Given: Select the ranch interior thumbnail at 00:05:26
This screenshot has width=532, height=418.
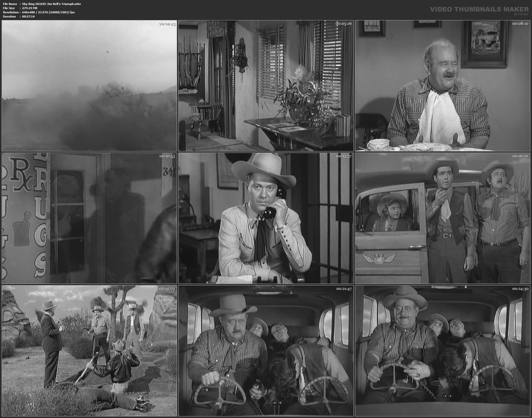Looking at the screenshot, I should point(266,86).
